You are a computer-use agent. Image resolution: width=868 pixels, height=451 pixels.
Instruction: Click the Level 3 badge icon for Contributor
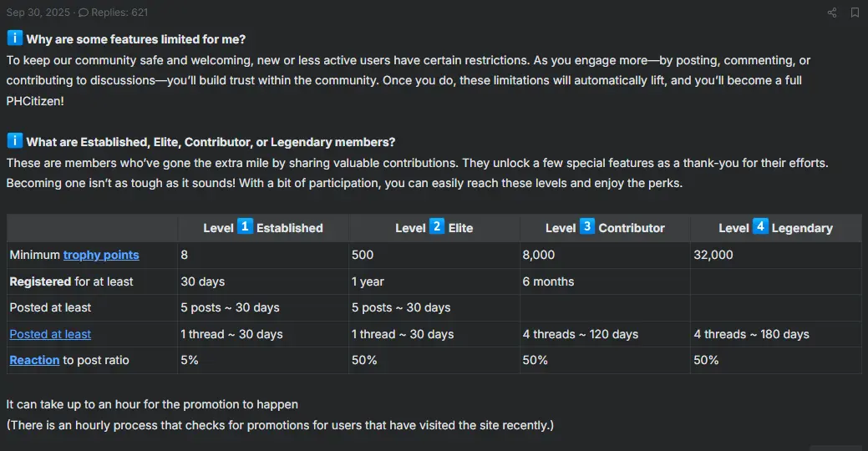[586, 226]
